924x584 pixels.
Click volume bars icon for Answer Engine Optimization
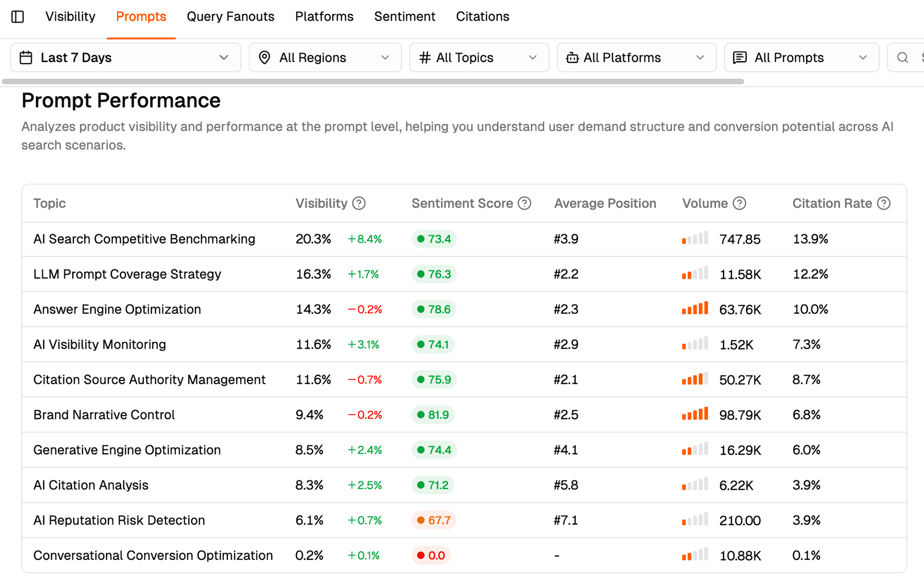[x=695, y=308]
